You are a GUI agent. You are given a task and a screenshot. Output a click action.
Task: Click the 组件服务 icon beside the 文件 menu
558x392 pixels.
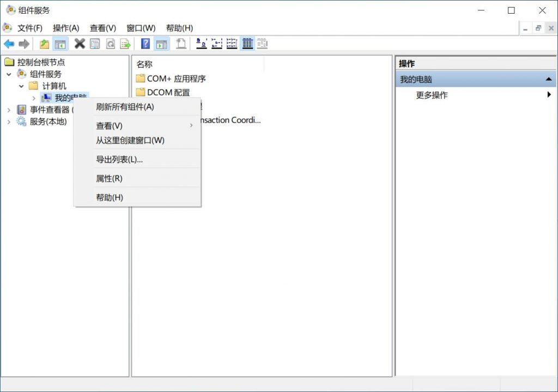click(7, 27)
